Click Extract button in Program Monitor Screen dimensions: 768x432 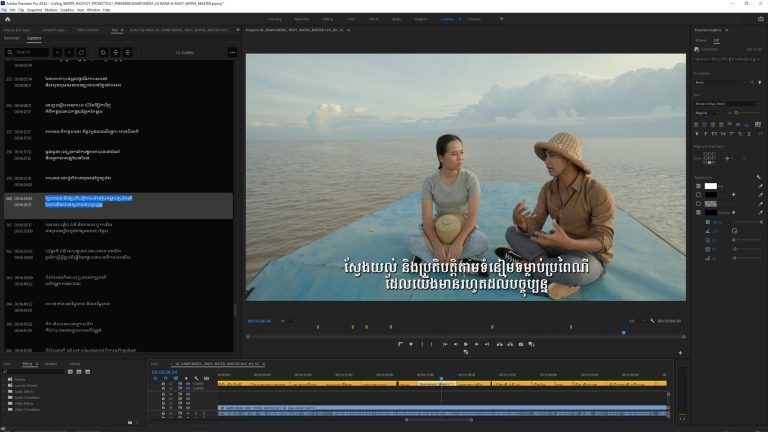(510, 344)
